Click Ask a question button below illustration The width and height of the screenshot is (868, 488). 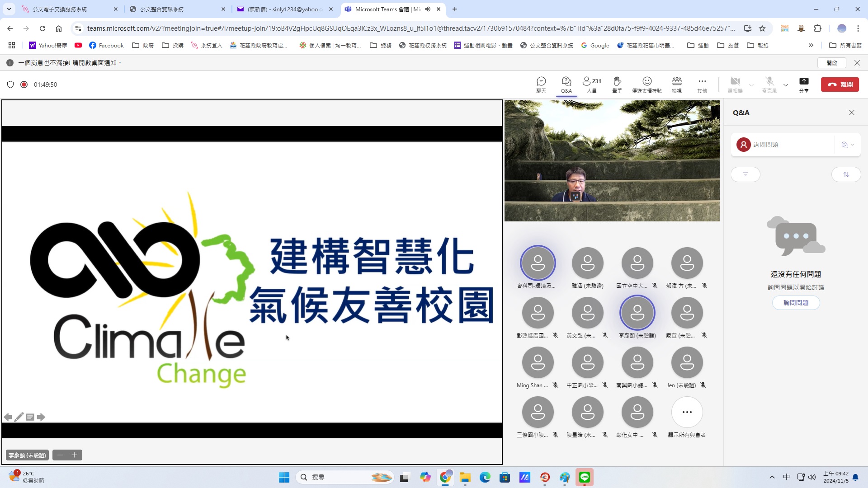796,303
